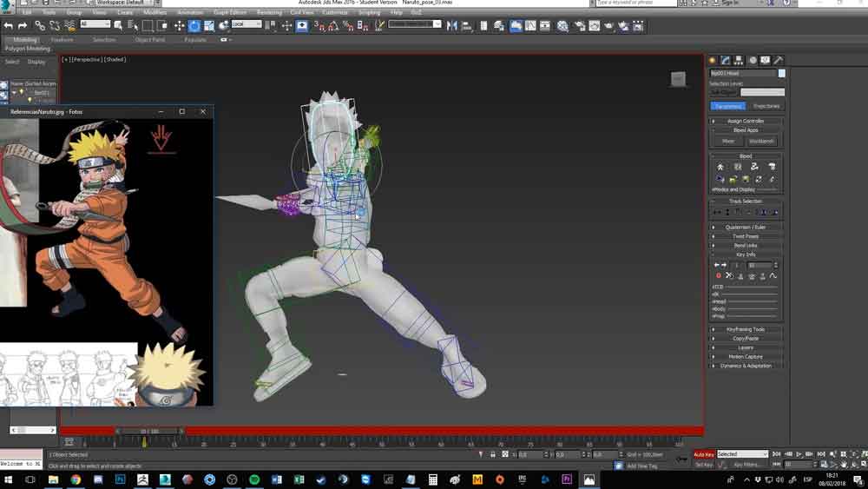
Task: Open the Animation menu
Action: [x=190, y=12]
